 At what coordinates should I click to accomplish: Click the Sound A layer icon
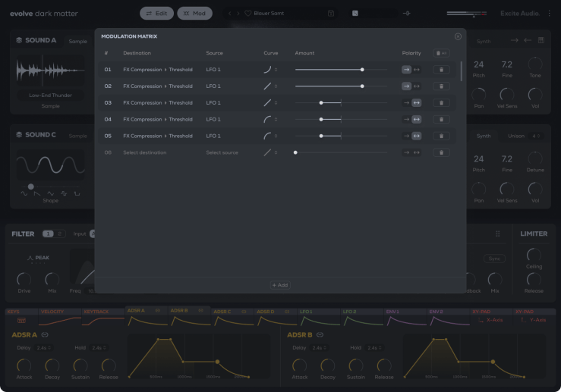coord(19,40)
